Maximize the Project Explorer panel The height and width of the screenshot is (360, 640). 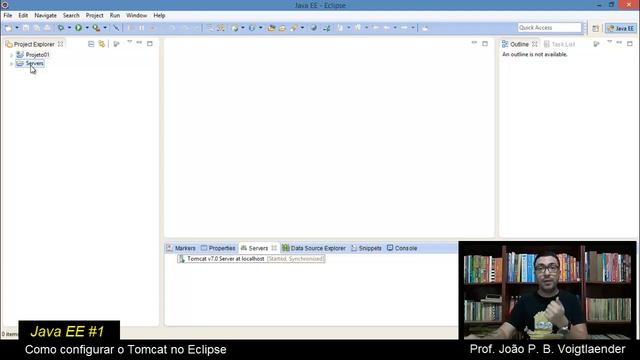150,43
